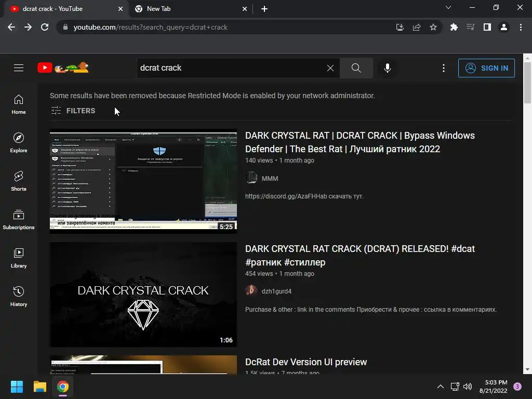Go back in browser history

(11, 27)
